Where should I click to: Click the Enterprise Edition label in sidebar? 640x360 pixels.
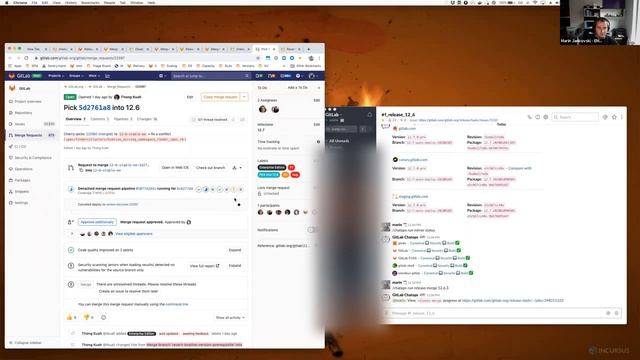(272, 167)
